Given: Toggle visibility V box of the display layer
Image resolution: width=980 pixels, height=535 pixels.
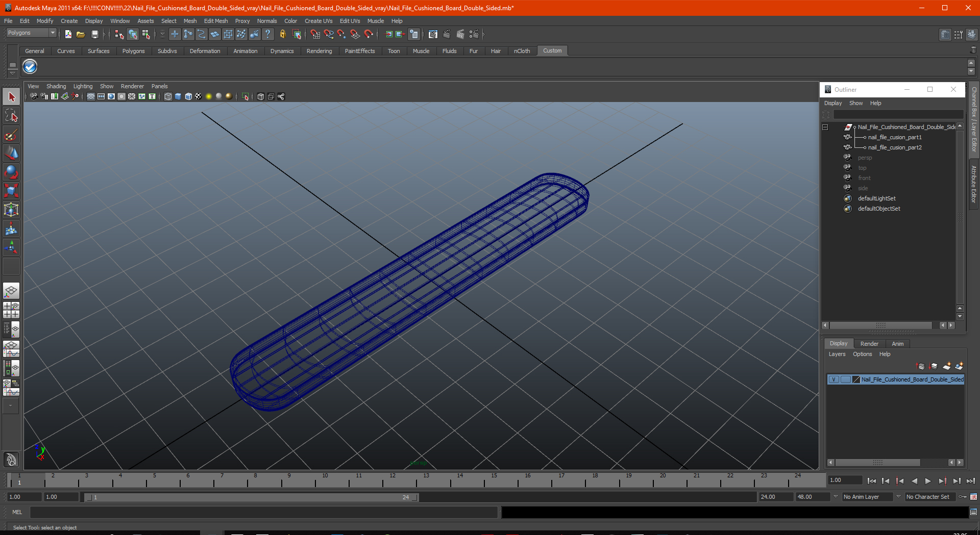Looking at the screenshot, I should point(834,379).
